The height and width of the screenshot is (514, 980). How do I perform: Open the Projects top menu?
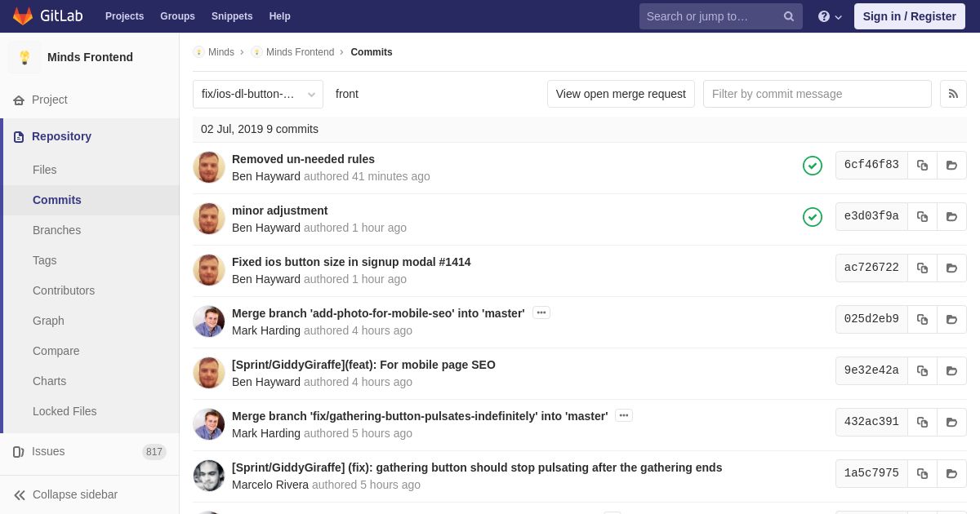pos(124,16)
